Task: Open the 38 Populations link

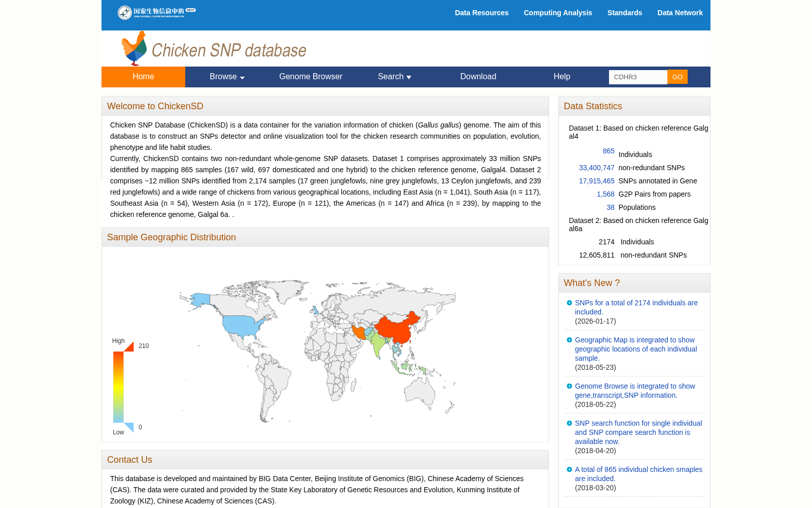Action: [x=611, y=207]
